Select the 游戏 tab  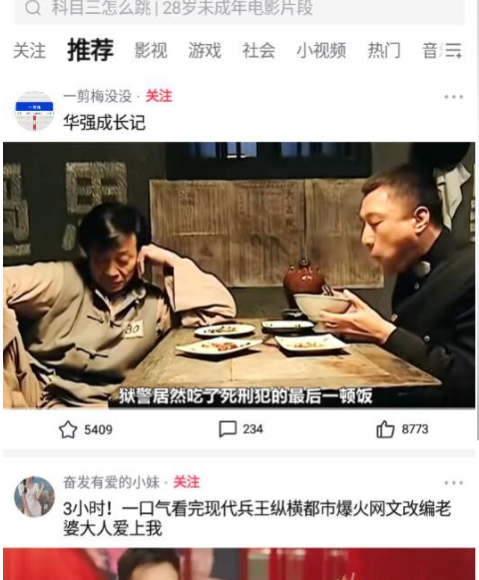(x=205, y=50)
